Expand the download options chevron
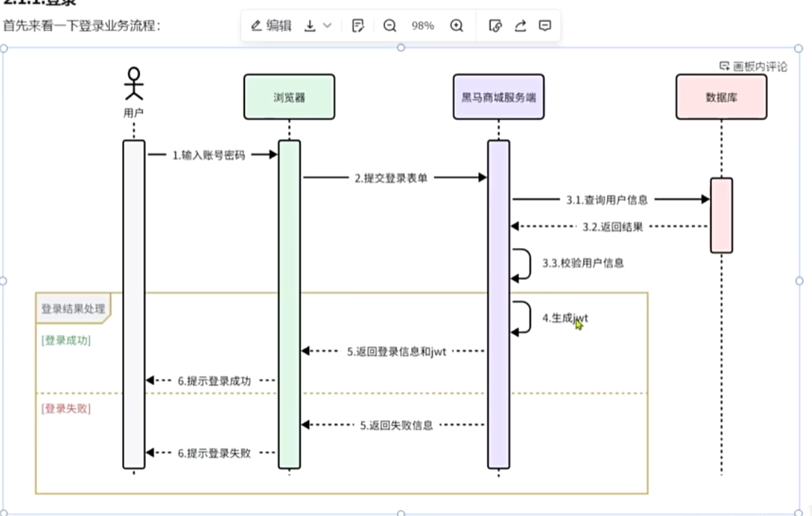 click(327, 26)
